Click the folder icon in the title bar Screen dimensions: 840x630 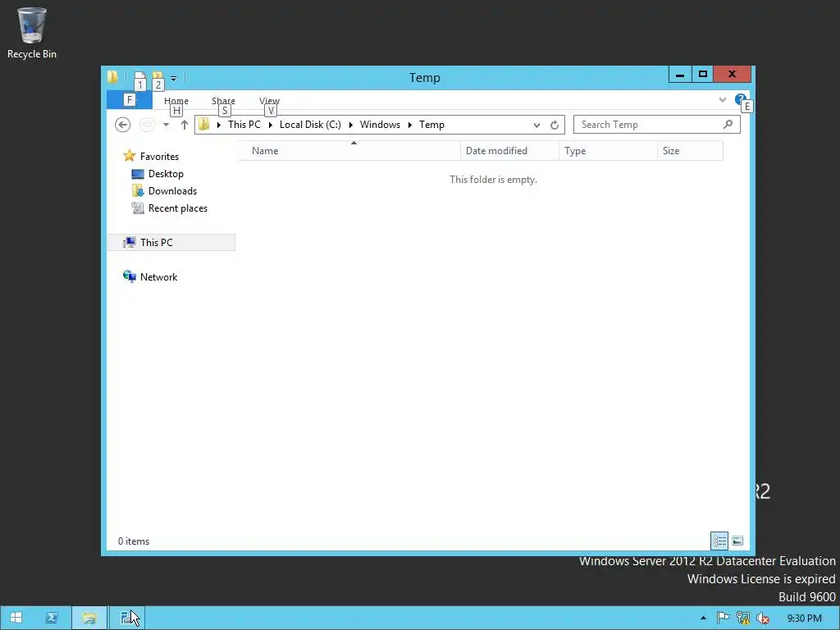[112, 76]
